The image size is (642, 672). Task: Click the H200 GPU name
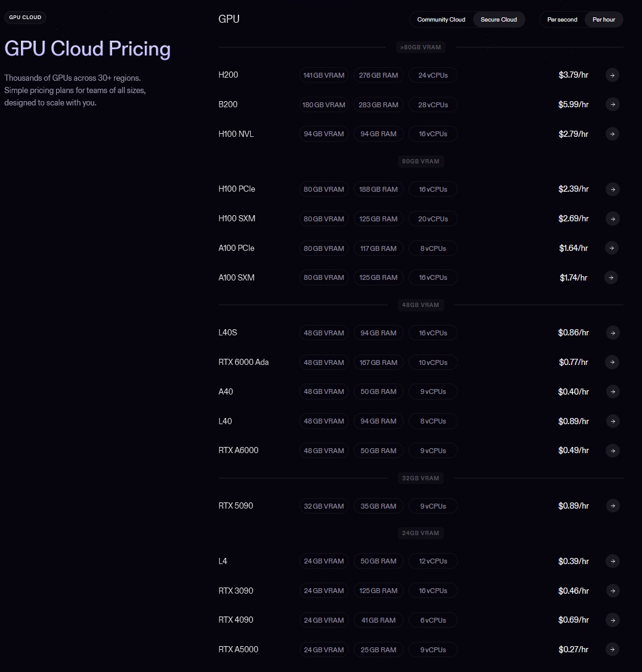pos(229,75)
